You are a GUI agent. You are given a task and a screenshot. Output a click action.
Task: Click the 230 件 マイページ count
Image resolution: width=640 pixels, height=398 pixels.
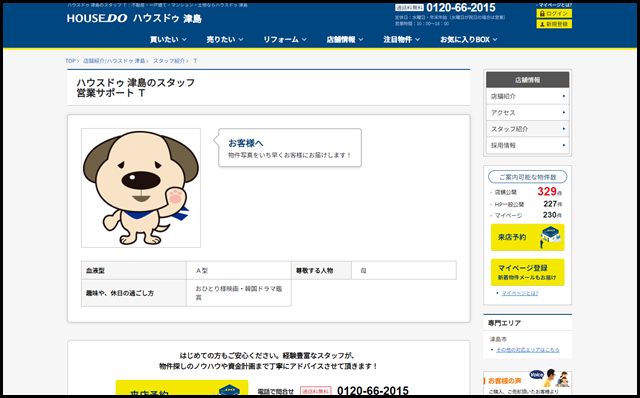tap(553, 215)
